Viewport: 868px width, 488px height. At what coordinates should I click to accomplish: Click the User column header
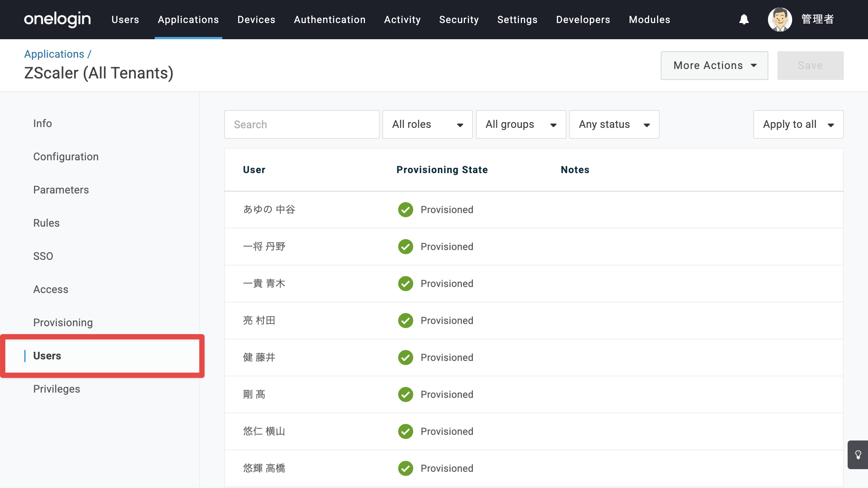click(x=254, y=170)
